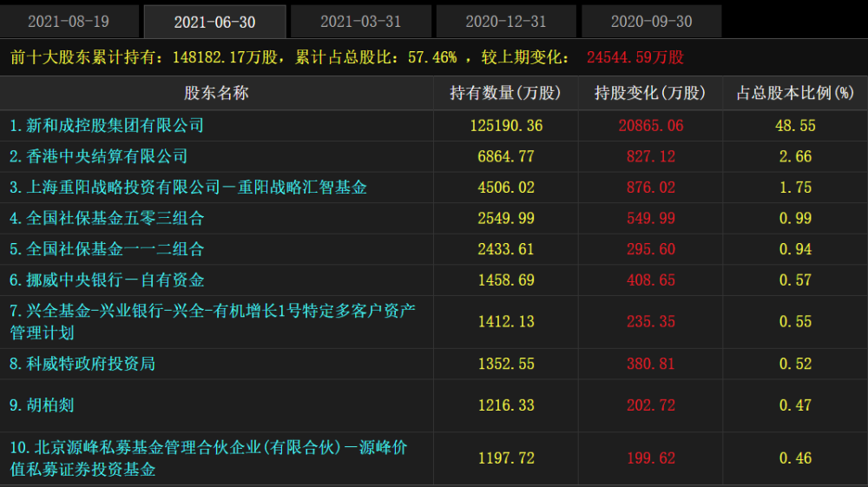Image resolution: width=868 pixels, height=487 pixels.
Task: Open the 兴全基金-兴业银行 shareholder link
Action: pyautogui.click(x=213, y=321)
